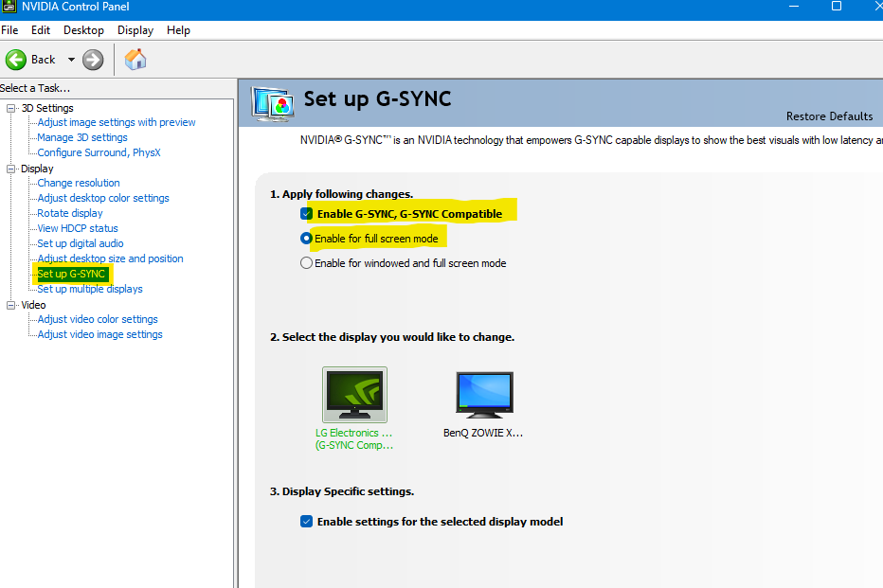The width and height of the screenshot is (883, 588).
Task: Toggle Enable G-SYNC, G-SYNC Compatible checkbox
Action: 306,214
